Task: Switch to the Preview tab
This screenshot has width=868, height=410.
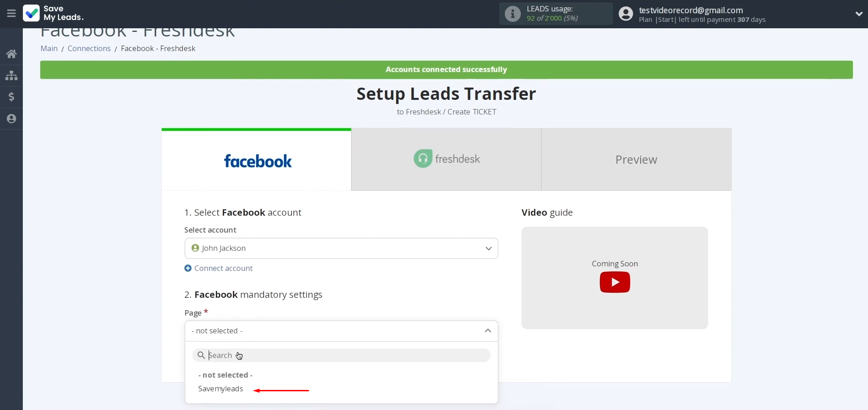Action: pos(637,159)
